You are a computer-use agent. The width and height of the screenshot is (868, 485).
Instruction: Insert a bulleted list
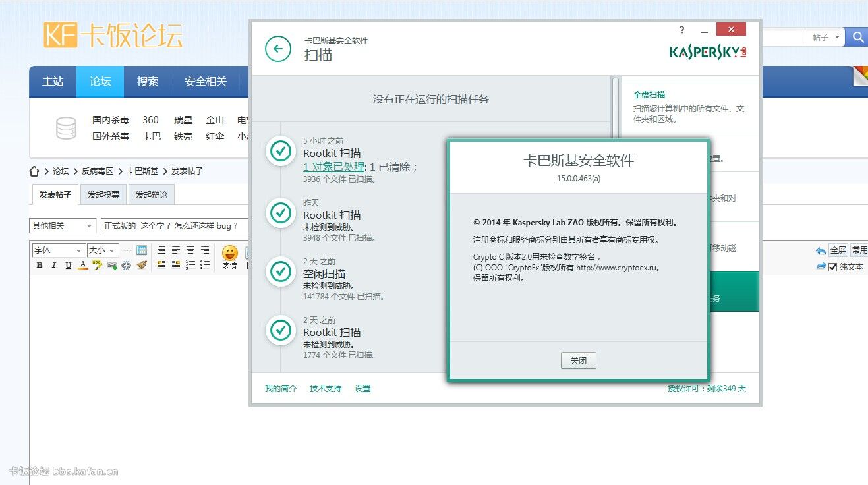(x=205, y=265)
